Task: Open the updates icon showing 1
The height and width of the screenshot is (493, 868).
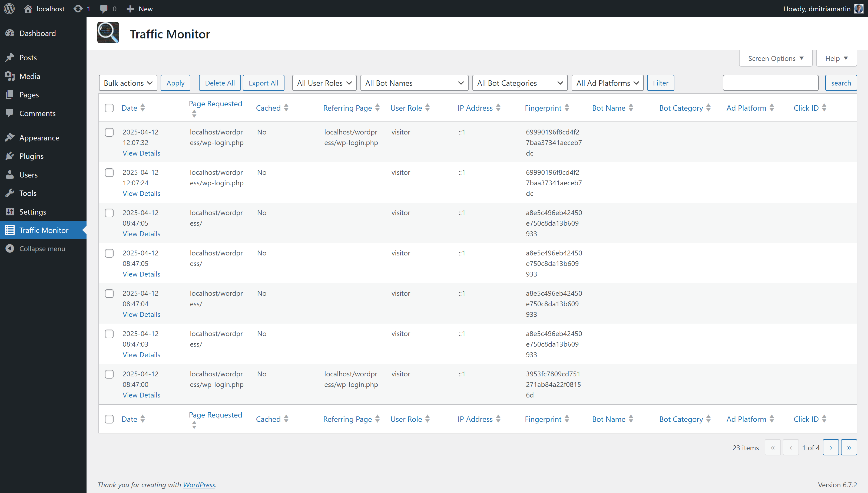Action: tap(78, 9)
